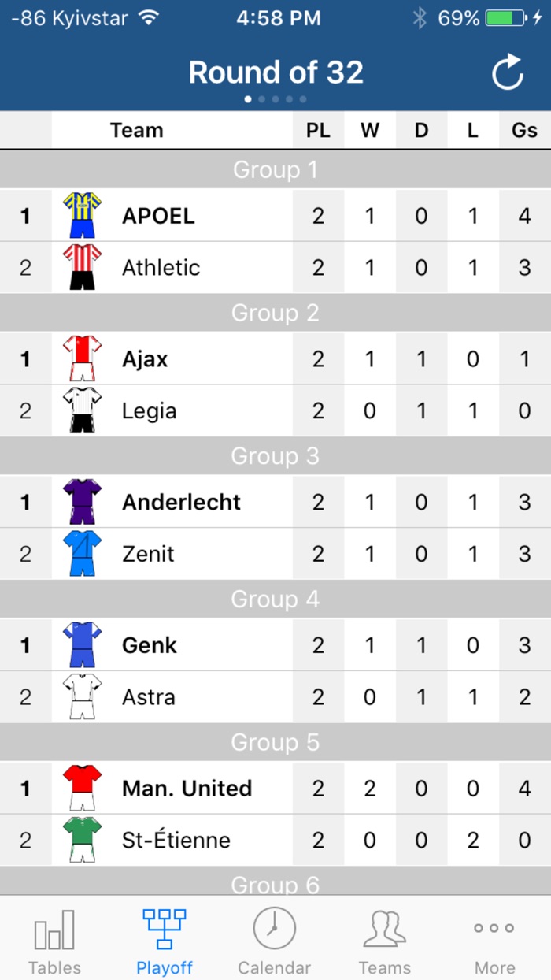Tap the Man. United jersey icon
Image resolution: width=551 pixels, height=980 pixels.
81,789
